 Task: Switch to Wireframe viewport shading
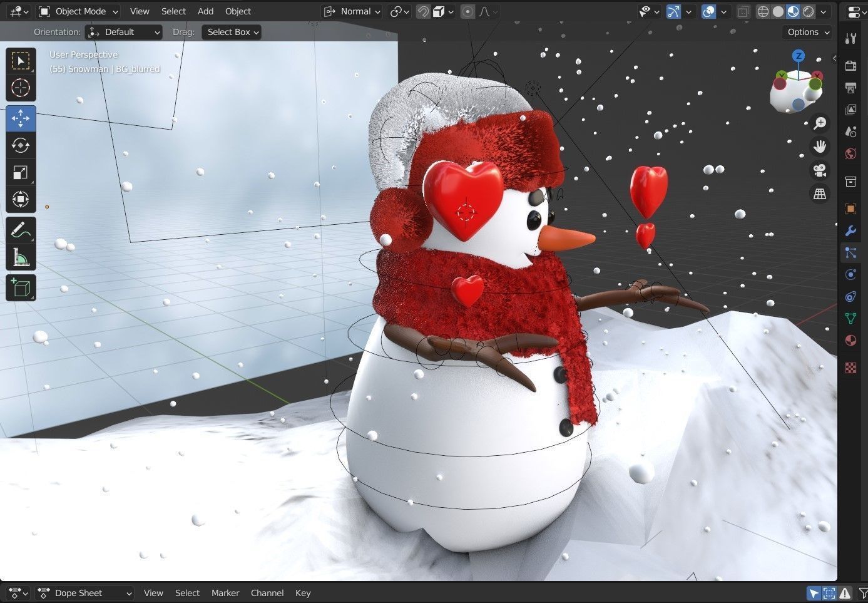763,11
